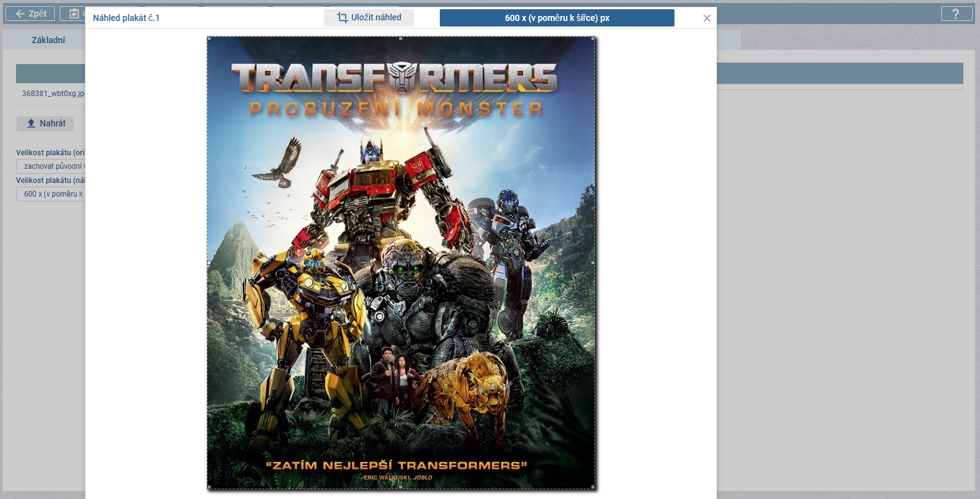Viewport: 980px width, 499px height.
Task: Click the top-center crop handle
Action: [x=401, y=39]
